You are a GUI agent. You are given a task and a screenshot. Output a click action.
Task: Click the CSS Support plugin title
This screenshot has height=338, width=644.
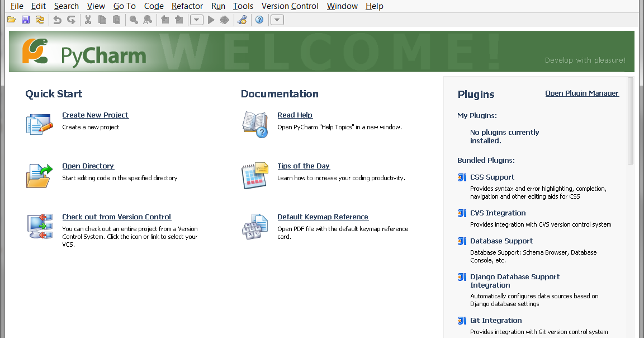(492, 177)
